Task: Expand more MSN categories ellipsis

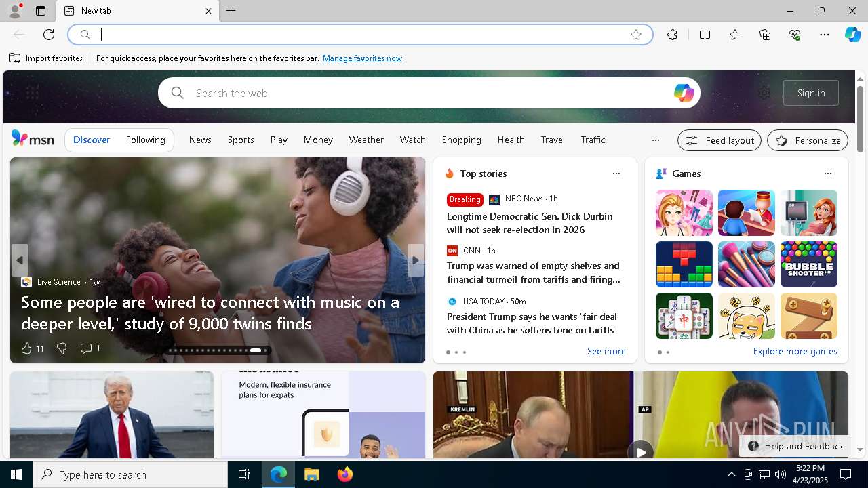Action: pyautogui.click(x=655, y=140)
